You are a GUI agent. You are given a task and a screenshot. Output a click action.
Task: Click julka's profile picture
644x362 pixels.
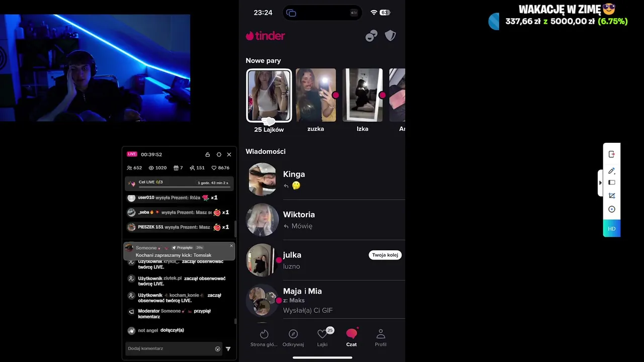pyautogui.click(x=262, y=260)
